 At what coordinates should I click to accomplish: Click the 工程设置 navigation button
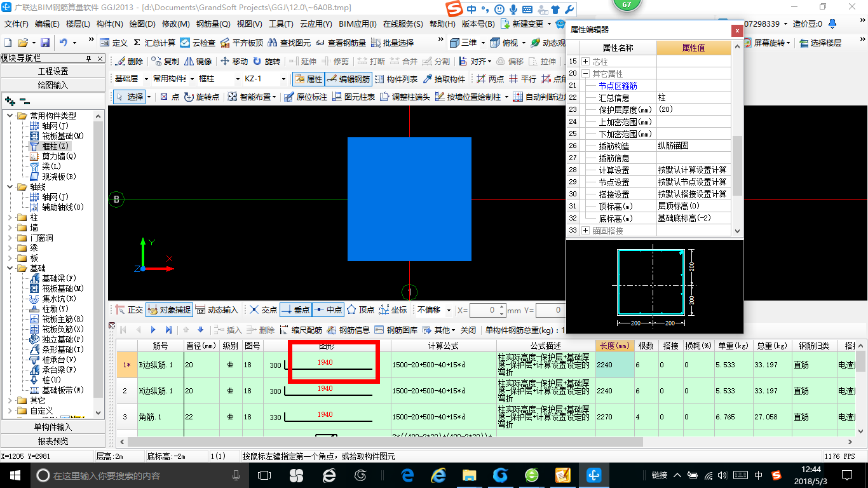click(53, 71)
